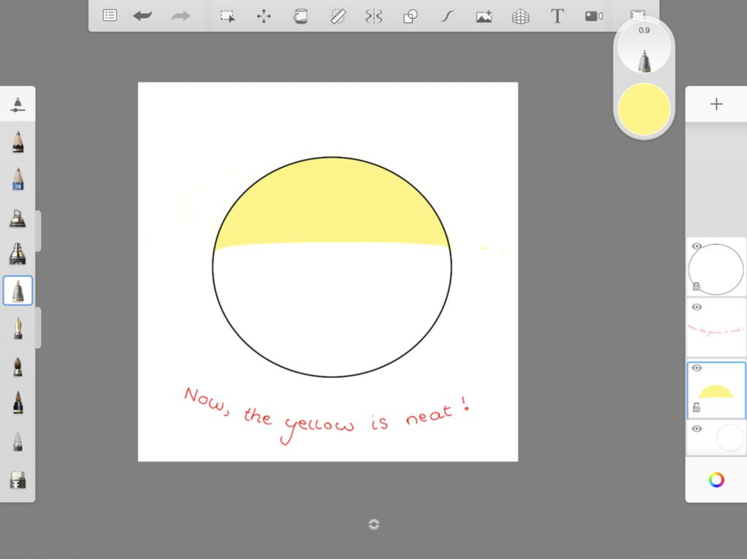747x560 pixels.
Task: Toggle background layer visibility eye
Action: (696, 428)
